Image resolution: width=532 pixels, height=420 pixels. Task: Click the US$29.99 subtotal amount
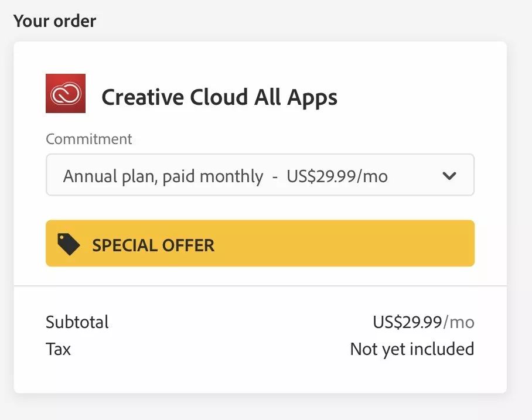[407, 322]
